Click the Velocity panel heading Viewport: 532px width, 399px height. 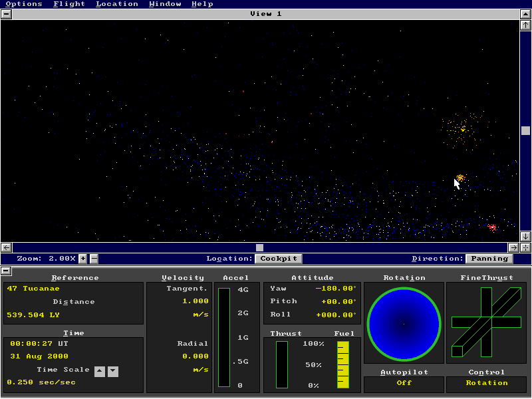pyautogui.click(x=183, y=278)
